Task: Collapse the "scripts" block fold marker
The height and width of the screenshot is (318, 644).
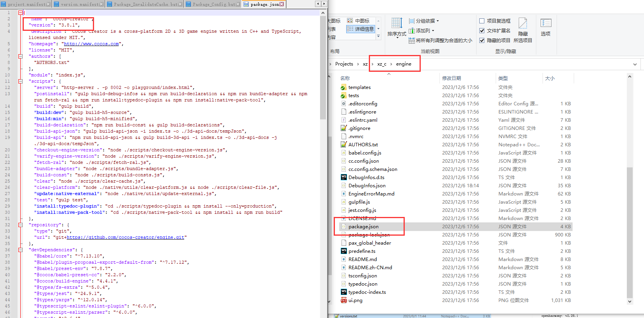Action: click(x=20, y=81)
